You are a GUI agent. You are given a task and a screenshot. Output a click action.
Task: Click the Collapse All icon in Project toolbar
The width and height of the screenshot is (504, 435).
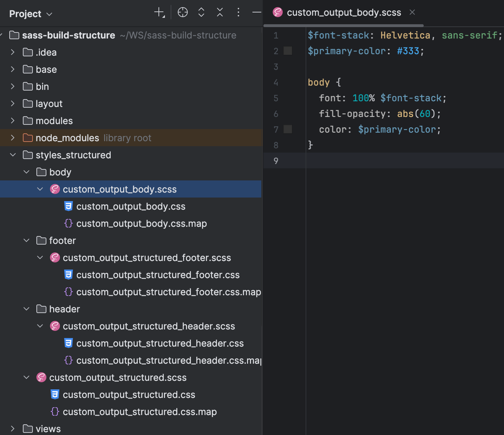pos(220,12)
